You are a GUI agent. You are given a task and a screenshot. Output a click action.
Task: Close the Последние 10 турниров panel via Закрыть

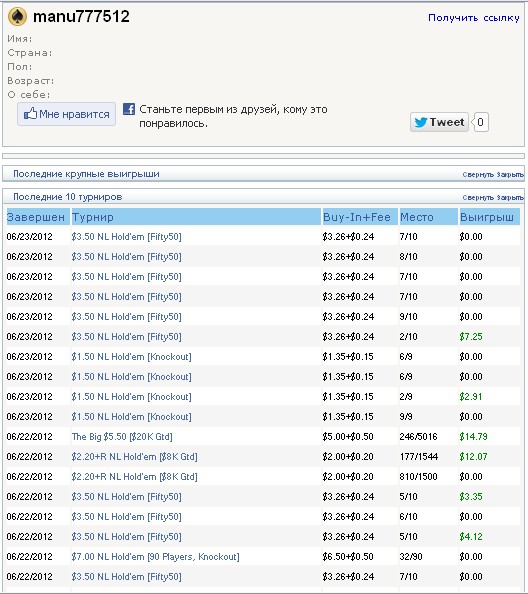(510, 198)
